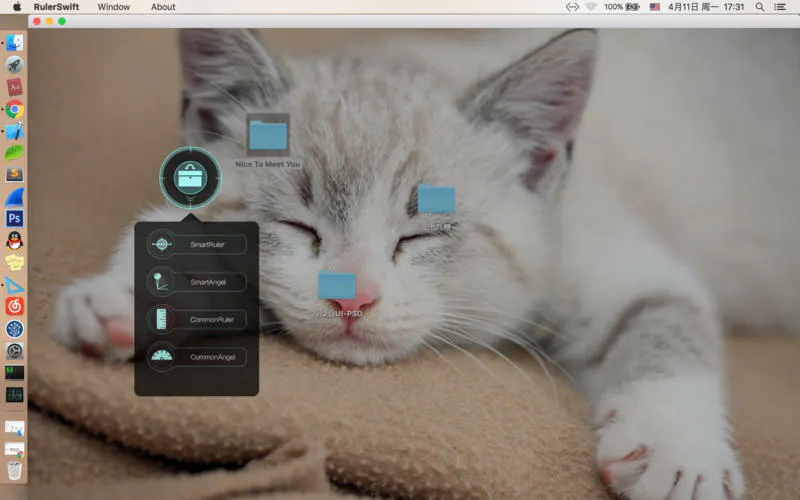Screen dimensions: 800x500
Task: Click the date and time 17:31
Action: [706, 7]
